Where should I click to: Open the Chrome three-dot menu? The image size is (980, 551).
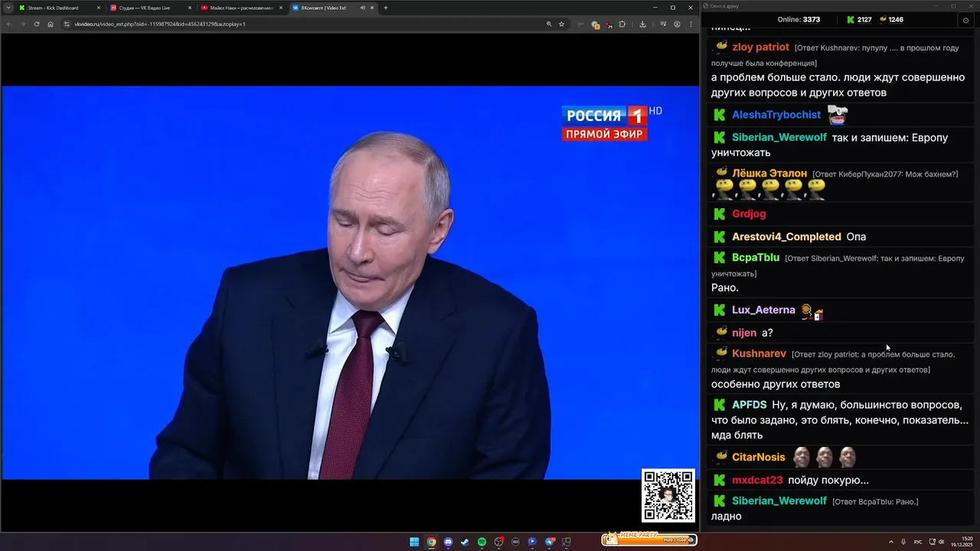pyautogui.click(x=691, y=24)
